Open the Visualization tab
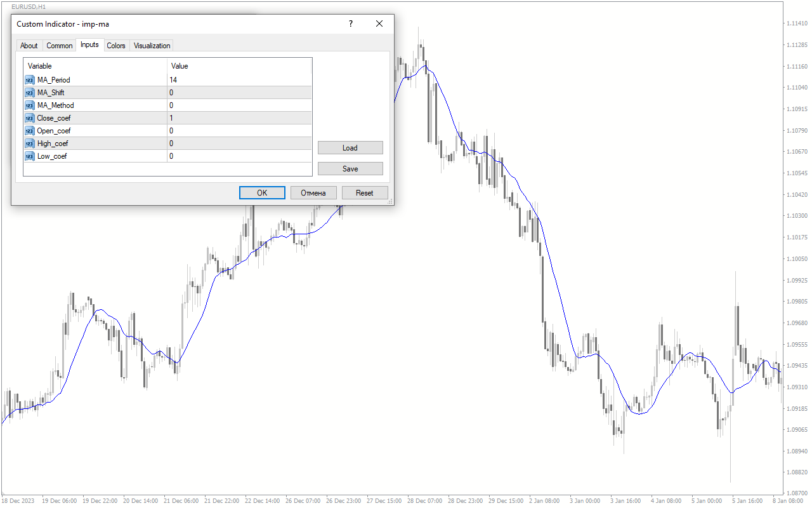This screenshot has width=812, height=508. pos(152,46)
